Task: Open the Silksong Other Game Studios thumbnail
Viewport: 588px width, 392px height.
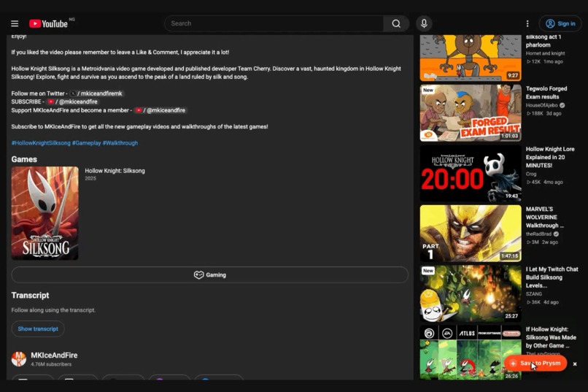Action: coord(471,353)
